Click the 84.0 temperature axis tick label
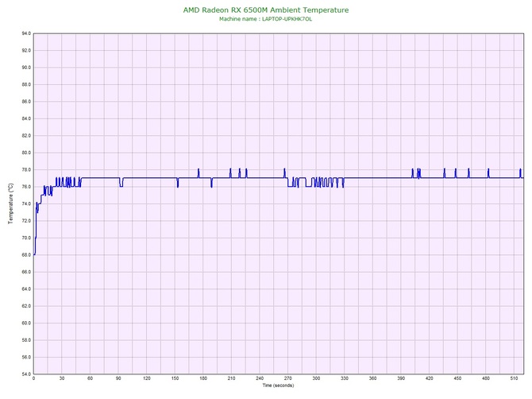 click(26, 118)
